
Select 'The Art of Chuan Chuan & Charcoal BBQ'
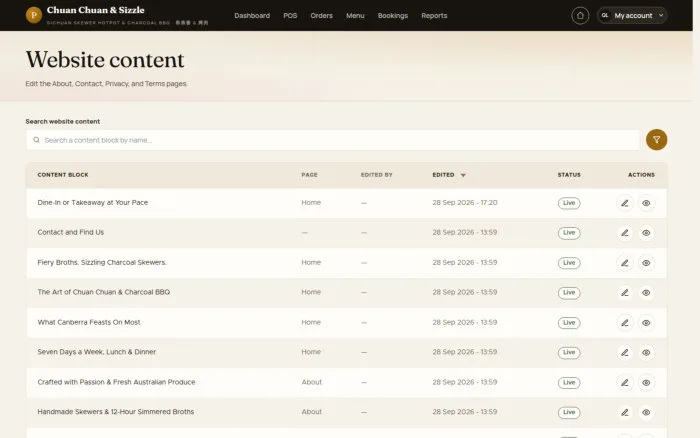coord(104,292)
